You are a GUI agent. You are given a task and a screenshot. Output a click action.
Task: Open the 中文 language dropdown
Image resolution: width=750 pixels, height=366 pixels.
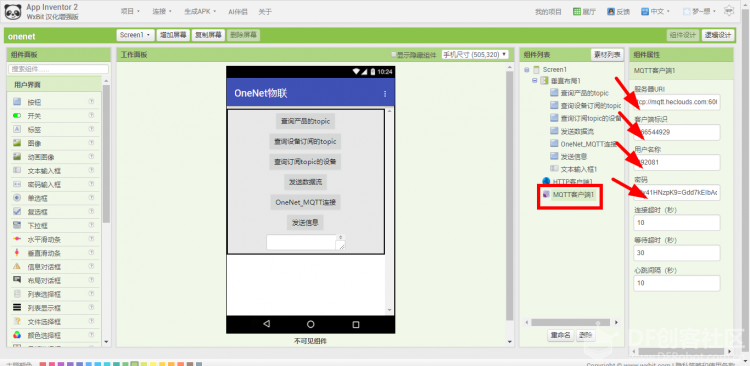coord(656,11)
